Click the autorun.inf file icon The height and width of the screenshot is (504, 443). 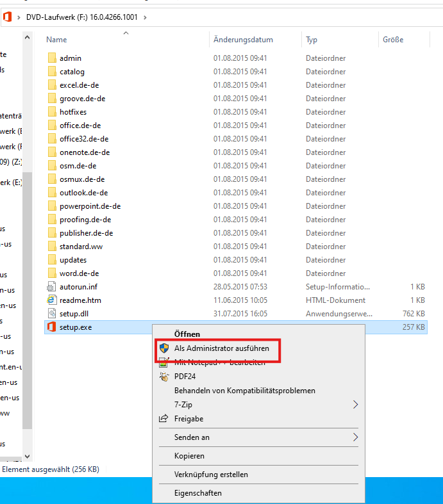click(52, 287)
